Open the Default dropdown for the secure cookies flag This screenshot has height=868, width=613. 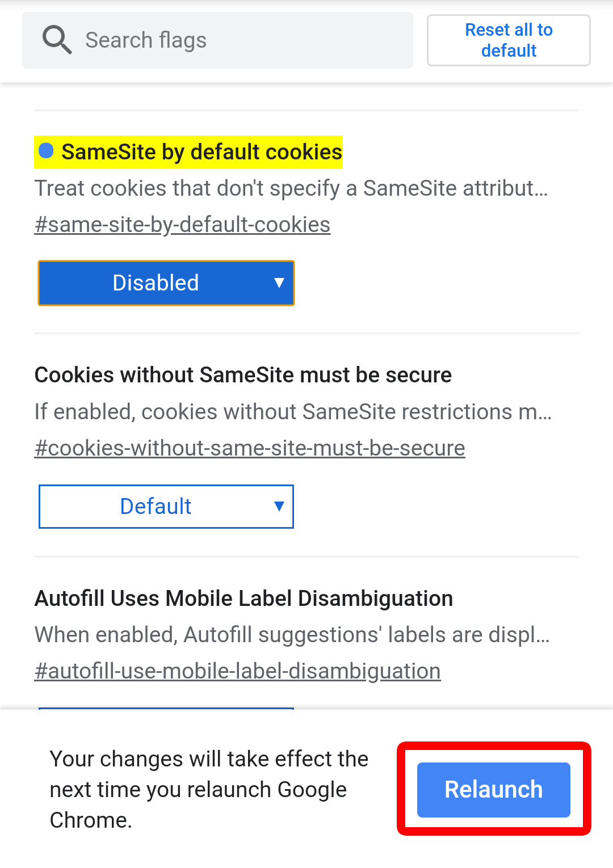click(x=166, y=507)
